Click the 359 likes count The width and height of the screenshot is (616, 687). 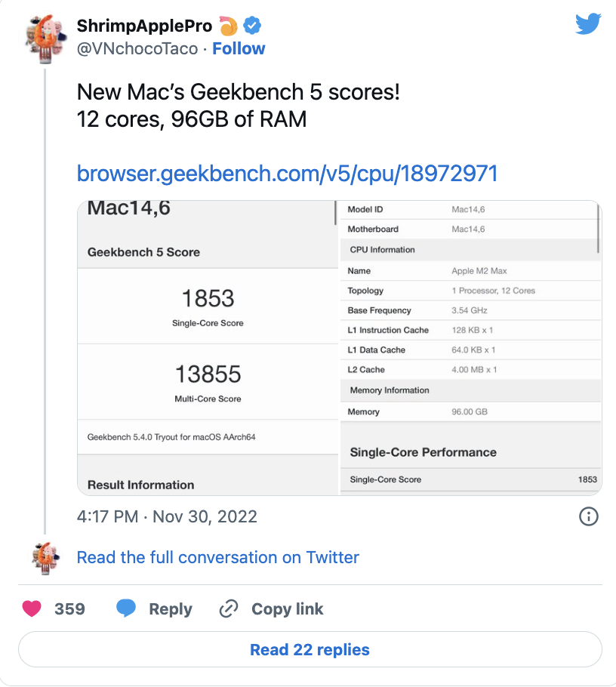[x=69, y=609]
